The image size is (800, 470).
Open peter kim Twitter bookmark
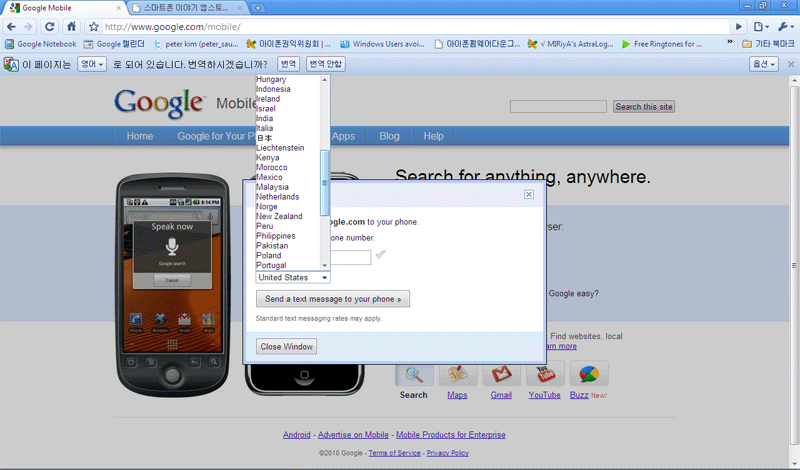196,44
